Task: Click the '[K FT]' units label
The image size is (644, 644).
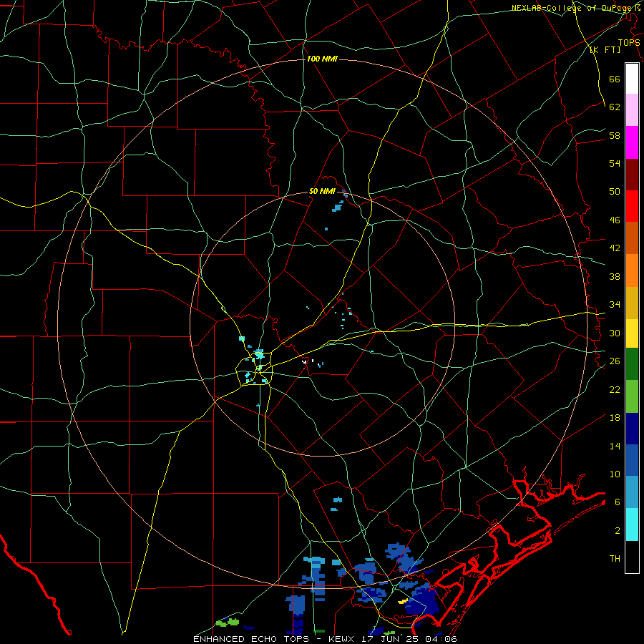Action: (605, 49)
